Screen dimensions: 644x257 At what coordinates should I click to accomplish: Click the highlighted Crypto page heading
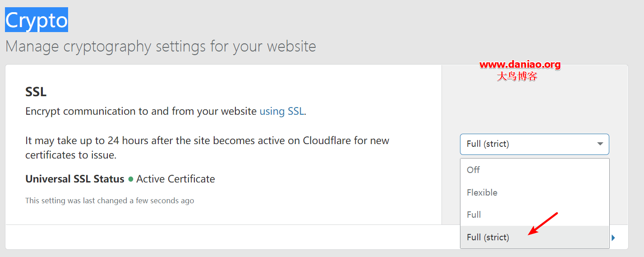[37, 20]
